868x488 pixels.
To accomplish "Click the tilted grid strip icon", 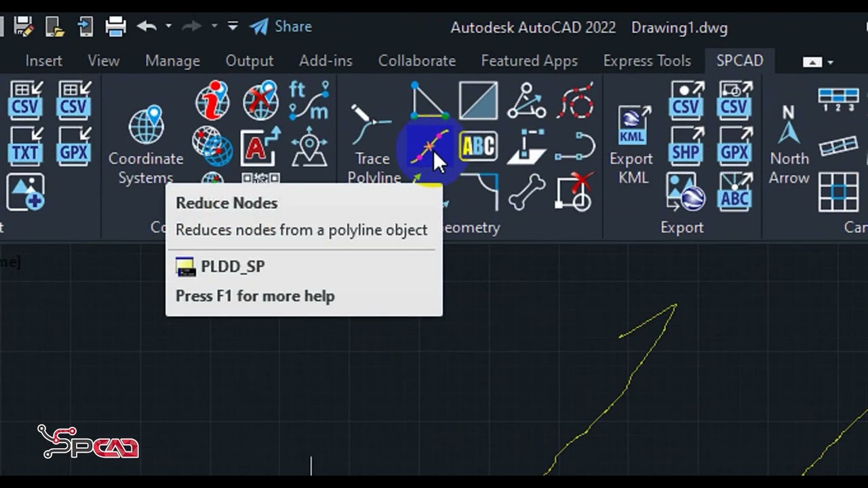I will (x=839, y=146).
